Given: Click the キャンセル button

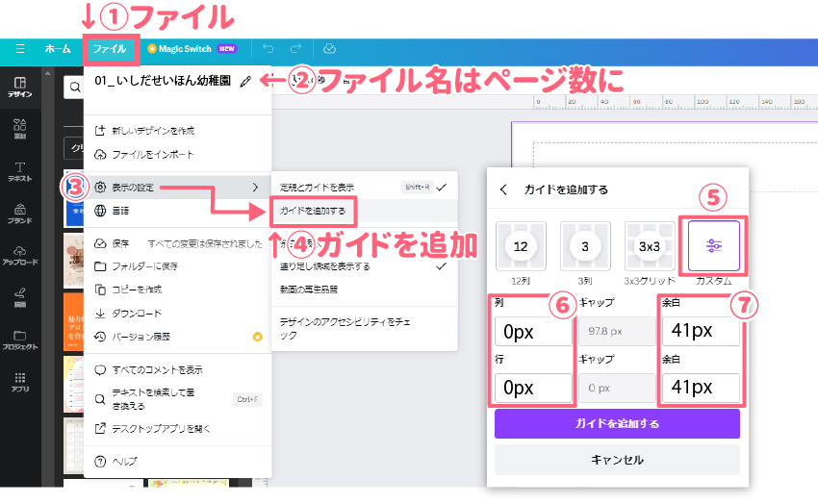Looking at the screenshot, I should (617, 460).
